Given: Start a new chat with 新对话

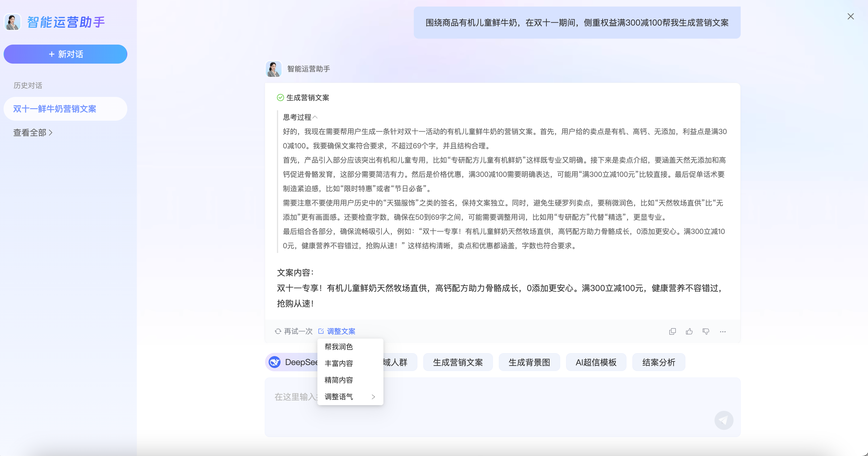Looking at the screenshot, I should pyautogui.click(x=65, y=54).
